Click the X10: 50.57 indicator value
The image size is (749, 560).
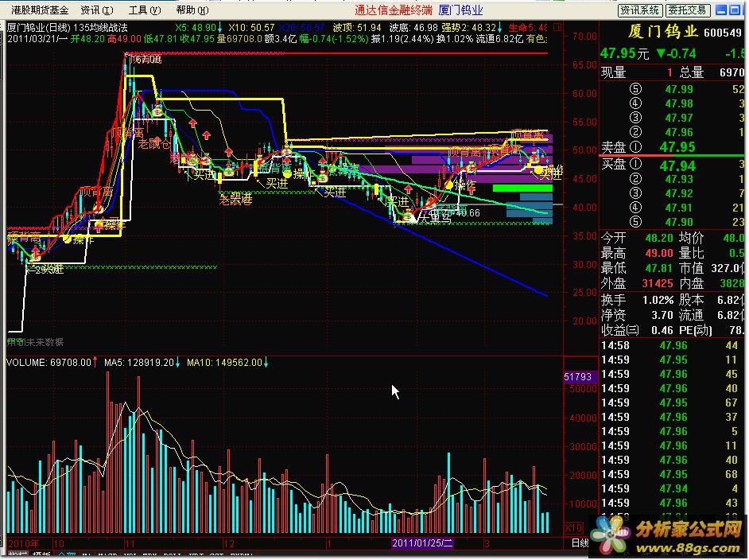pos(250,28)
